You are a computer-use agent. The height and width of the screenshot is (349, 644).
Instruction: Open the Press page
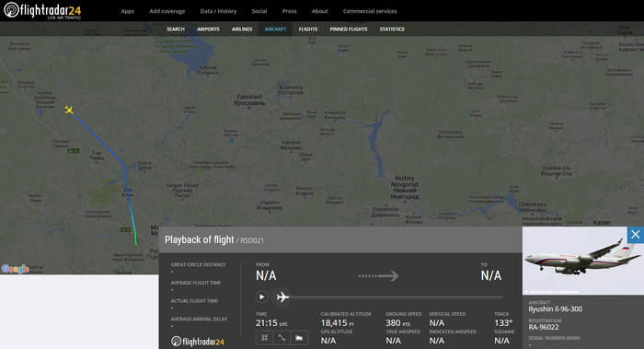(289, 11)
